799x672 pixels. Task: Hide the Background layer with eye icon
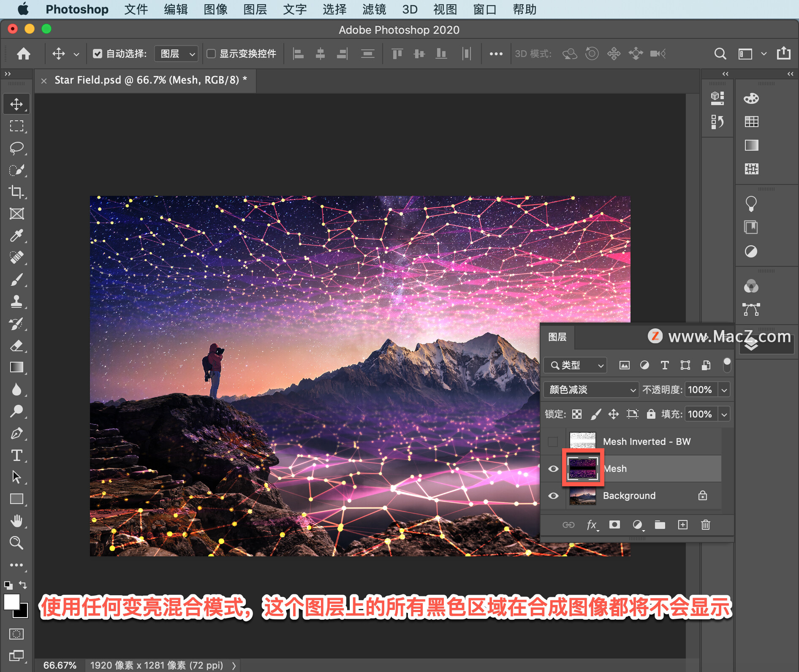click(553, 496)
